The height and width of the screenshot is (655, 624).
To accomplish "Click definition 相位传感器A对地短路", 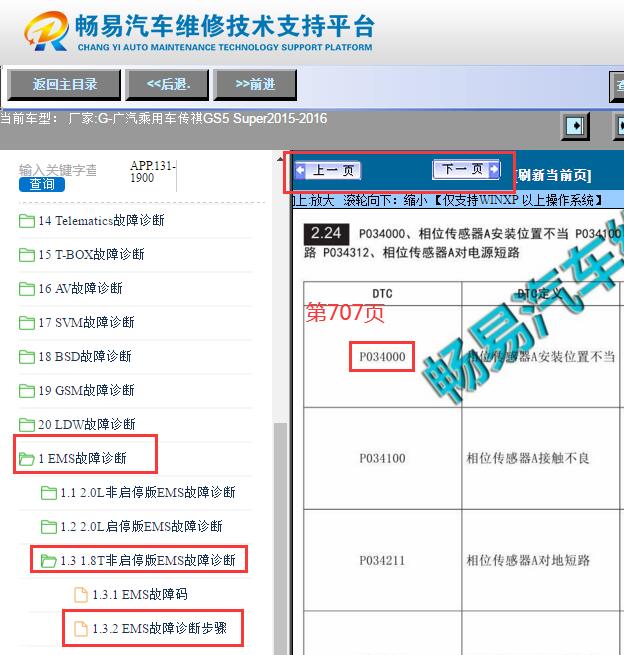I will click(x=528, y=560).
